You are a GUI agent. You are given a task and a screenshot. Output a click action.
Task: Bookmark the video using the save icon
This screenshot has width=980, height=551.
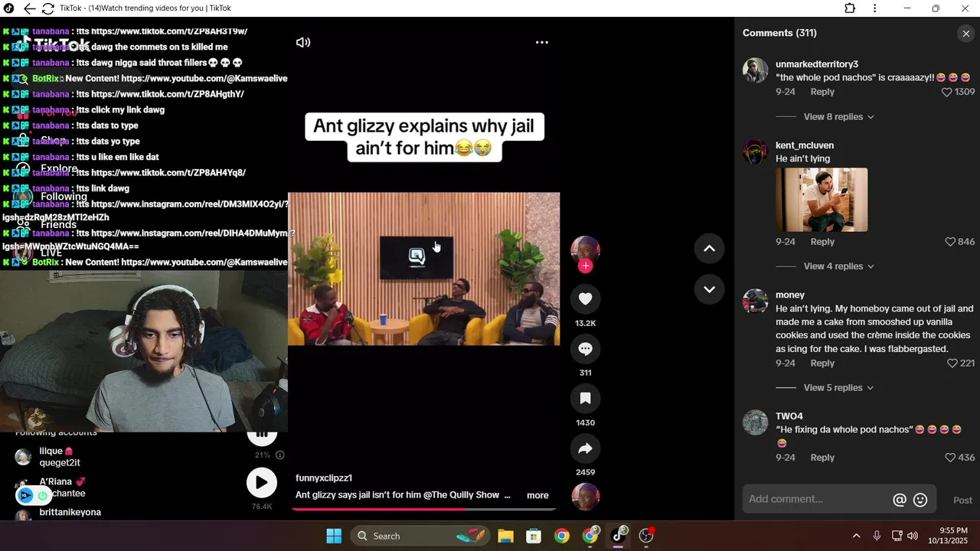586,399
